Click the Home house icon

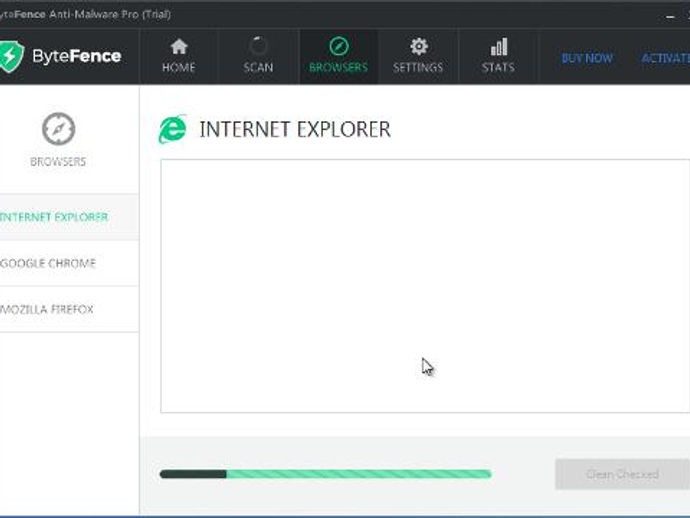(x=179, y=47)
